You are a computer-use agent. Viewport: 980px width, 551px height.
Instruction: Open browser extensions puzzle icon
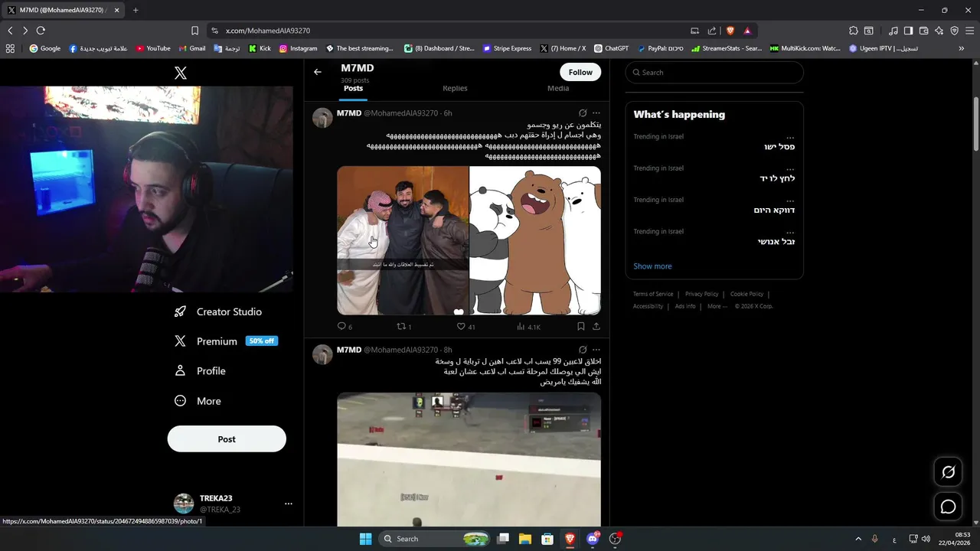[x=854, y=31]
